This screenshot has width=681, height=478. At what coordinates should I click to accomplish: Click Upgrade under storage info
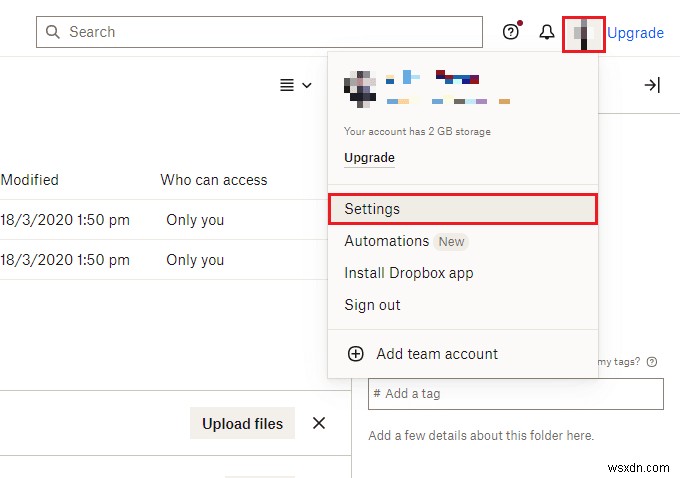point(369,158)
